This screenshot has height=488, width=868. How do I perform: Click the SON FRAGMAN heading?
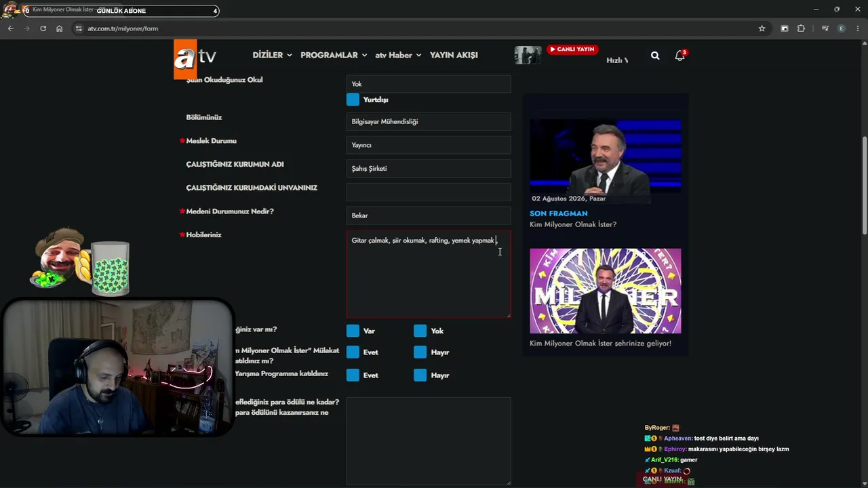(x=559, y=213)
